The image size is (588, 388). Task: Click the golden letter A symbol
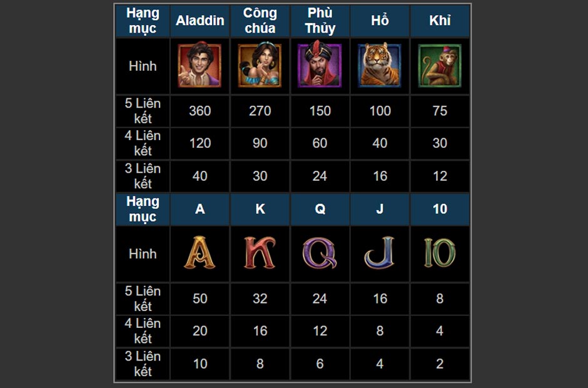[200, 253]
